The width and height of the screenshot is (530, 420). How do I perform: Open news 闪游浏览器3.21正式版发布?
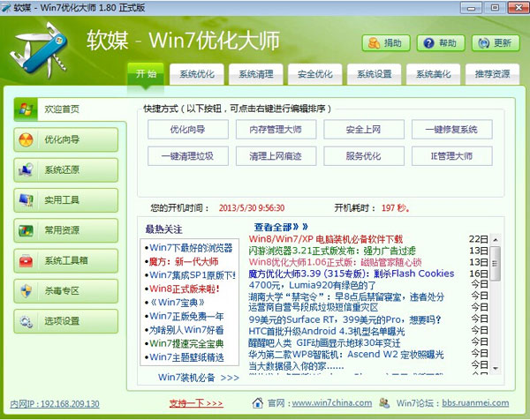pos(332,251)
